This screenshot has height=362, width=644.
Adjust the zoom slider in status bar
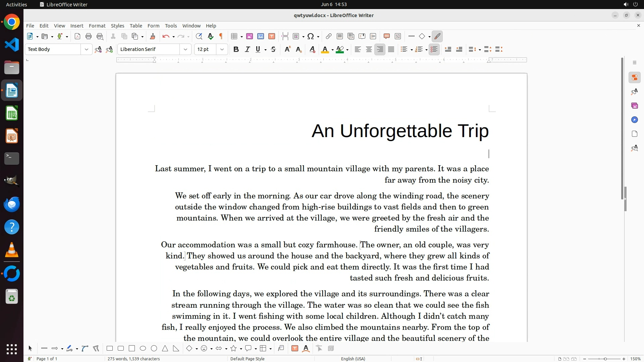[605, 359]
